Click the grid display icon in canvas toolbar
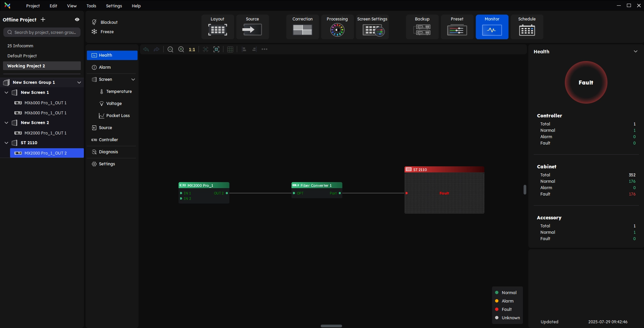The width and height of the screenshot is (644, 328). point(230,50)
